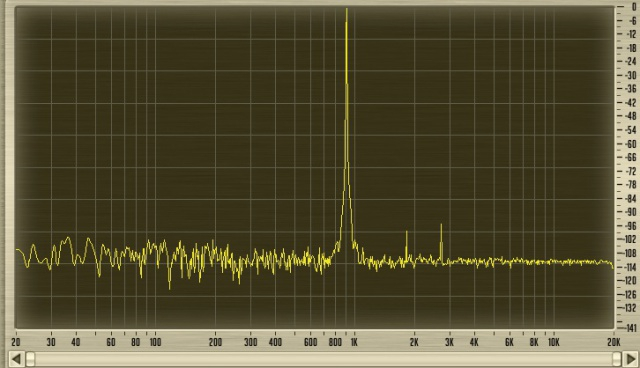This screenshot has height=368, width=640.
Task: Click the -96 dB level scale label
Action: [x=630, y=226]
